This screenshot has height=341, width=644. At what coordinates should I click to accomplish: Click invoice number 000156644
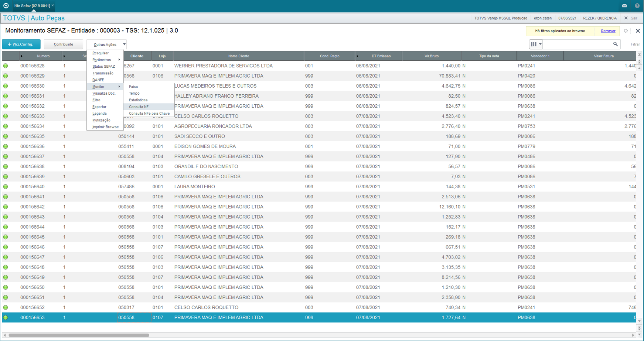pyautogui.click(x=33, y=227)
